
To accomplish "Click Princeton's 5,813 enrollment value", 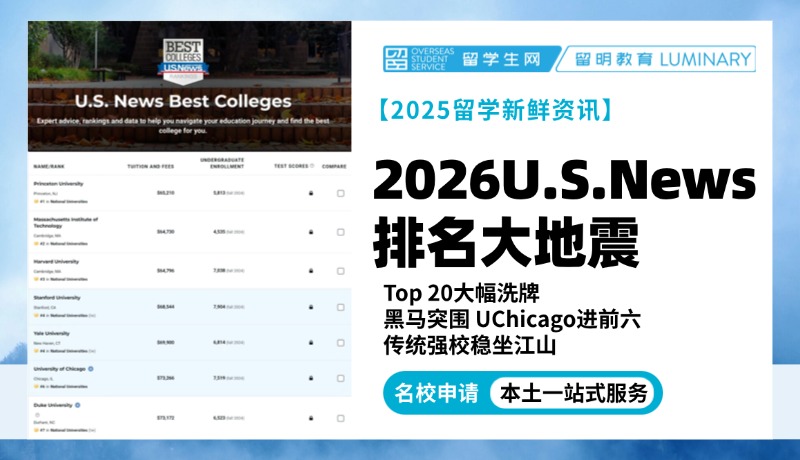I will 219,193.
